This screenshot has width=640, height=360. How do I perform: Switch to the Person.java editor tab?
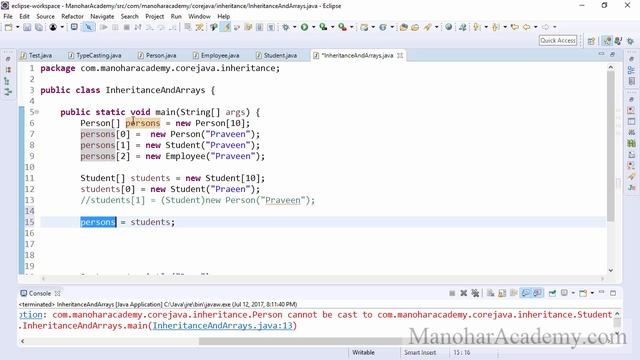tap(157, 56)
